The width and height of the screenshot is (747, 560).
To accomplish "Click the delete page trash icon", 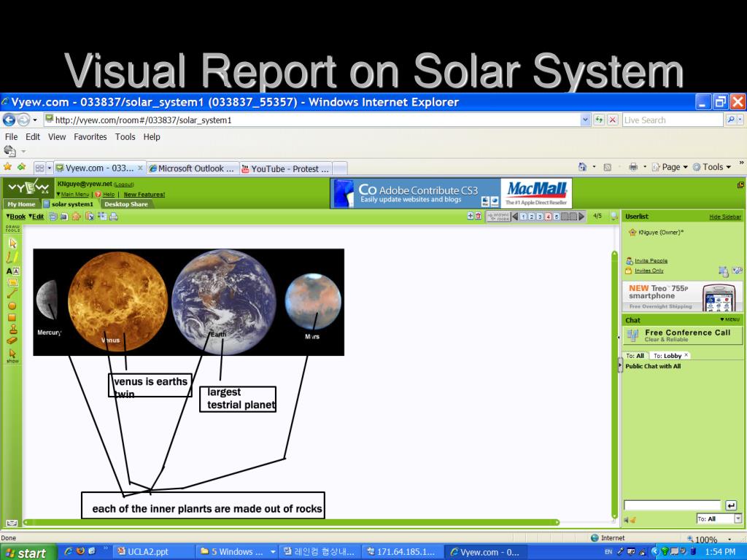I will tap(479, 216).
